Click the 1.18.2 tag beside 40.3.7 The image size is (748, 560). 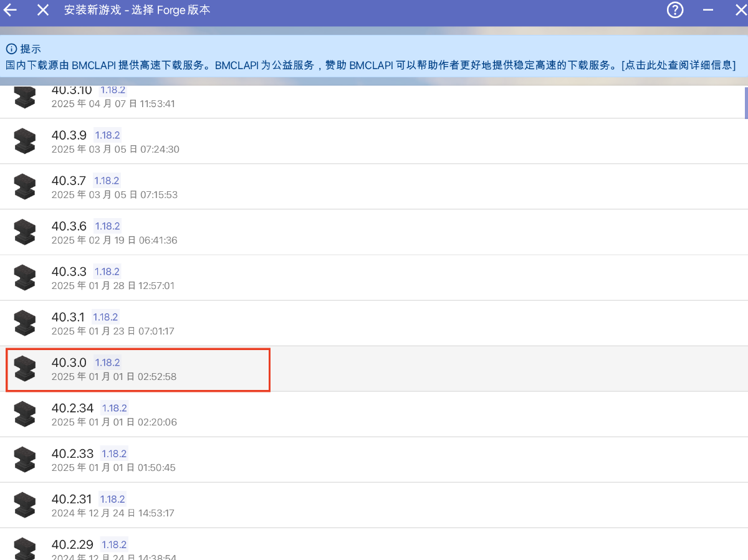pyautogui.click(x=107, y=181)
